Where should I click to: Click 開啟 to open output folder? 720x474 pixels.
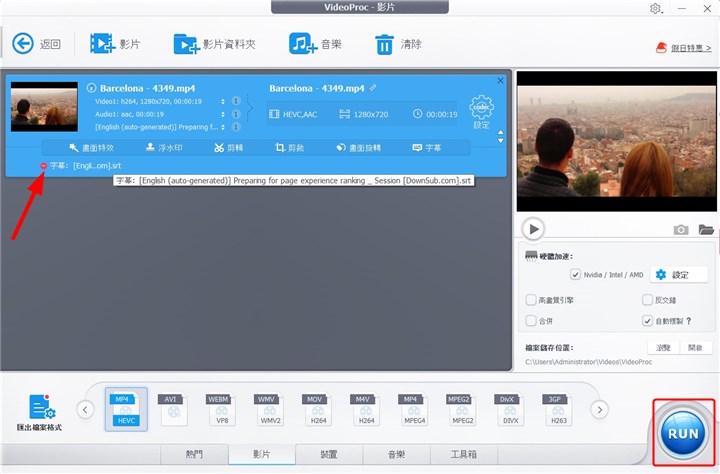[696, 348]
